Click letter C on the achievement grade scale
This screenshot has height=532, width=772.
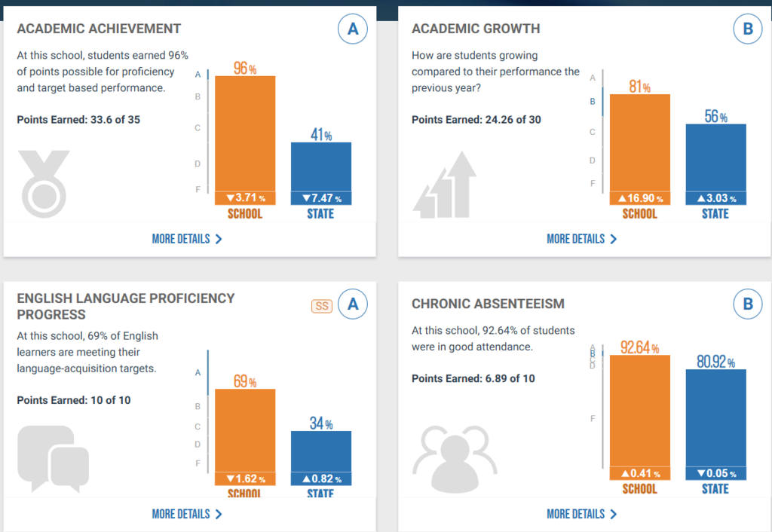(x=198, y=128)
